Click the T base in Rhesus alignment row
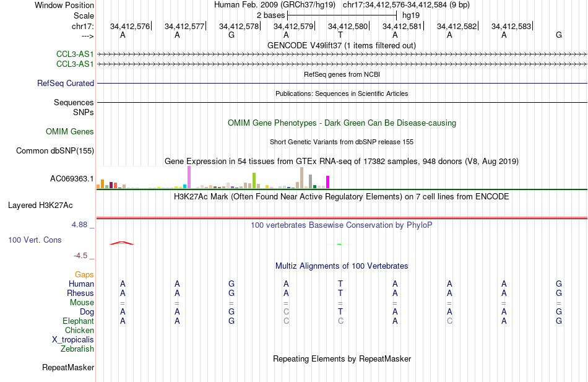588x382 pixels. [x=340, y=293]
